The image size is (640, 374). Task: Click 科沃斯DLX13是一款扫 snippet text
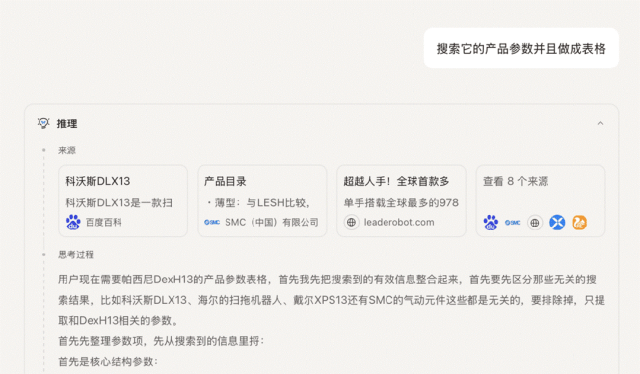click(119, 203)
